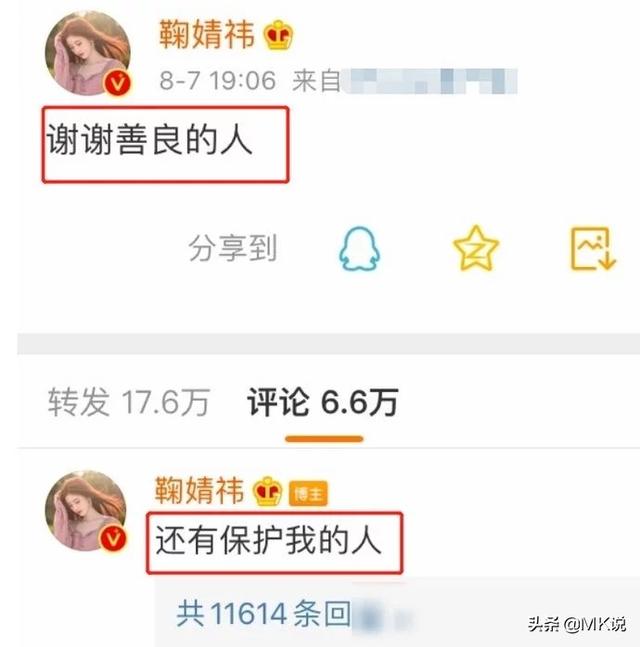Open 鞠婧祎 profile from post header name
Screen dimensions: 640x647
[x=207, y=35]
